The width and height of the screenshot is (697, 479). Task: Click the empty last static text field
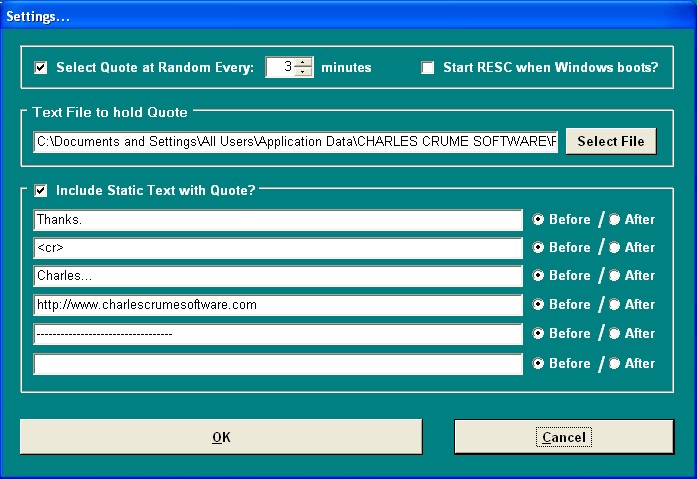(277, 364)
